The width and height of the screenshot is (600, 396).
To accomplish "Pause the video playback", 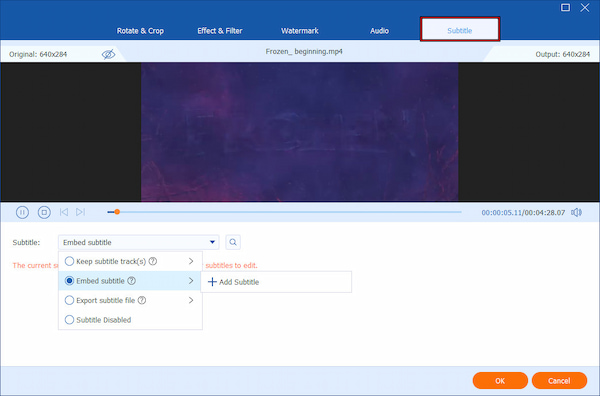I will 22,212.
